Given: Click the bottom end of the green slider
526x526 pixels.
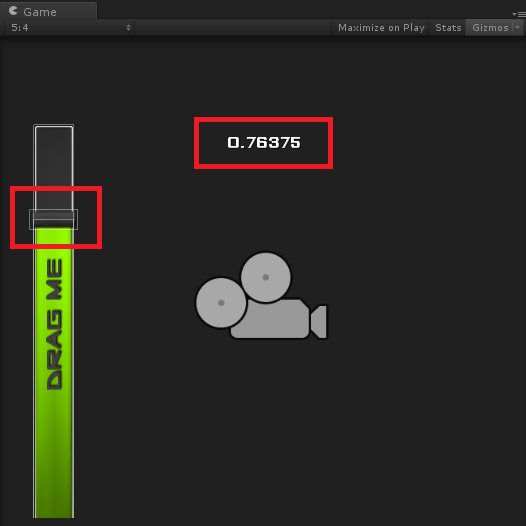Looking at the screenshot, I should (54, 512).
